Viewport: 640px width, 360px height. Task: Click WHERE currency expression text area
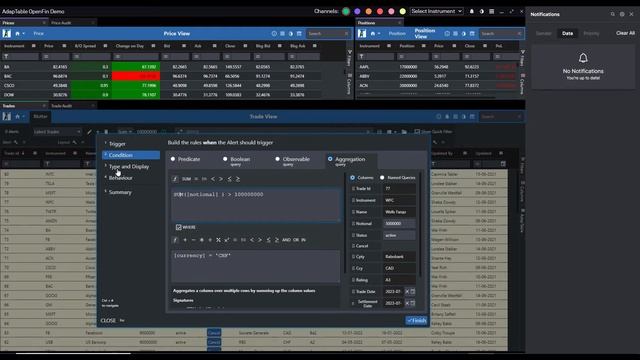click(256, 266)
